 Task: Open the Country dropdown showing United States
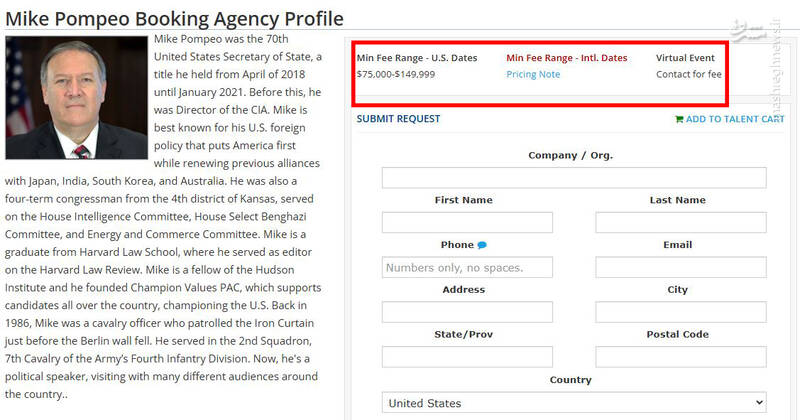(x=573, y=403)
